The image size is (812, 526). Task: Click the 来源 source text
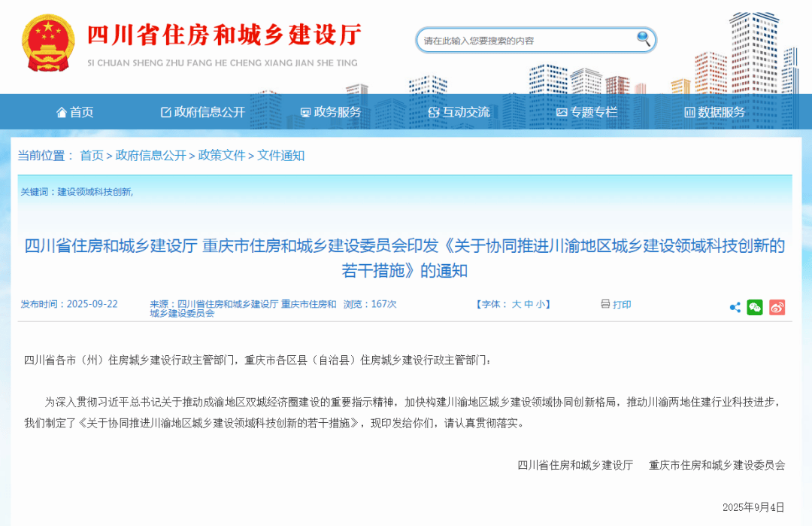243,309
